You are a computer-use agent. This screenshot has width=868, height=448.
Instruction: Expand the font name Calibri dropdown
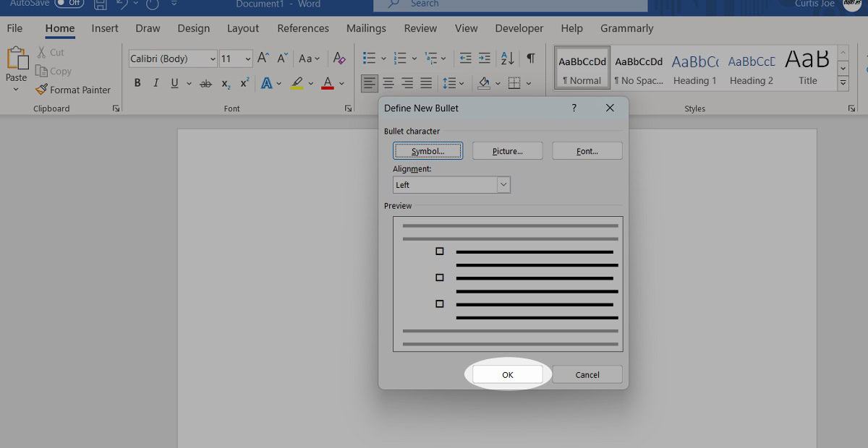pos(213,59)
